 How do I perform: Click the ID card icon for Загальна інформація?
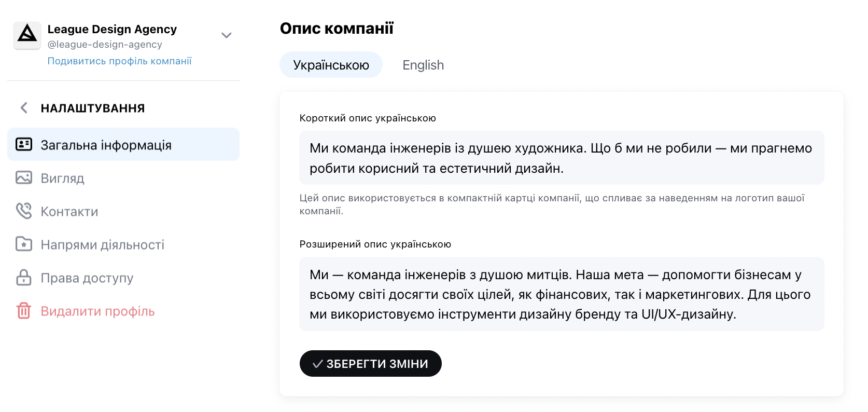point(24,145)
